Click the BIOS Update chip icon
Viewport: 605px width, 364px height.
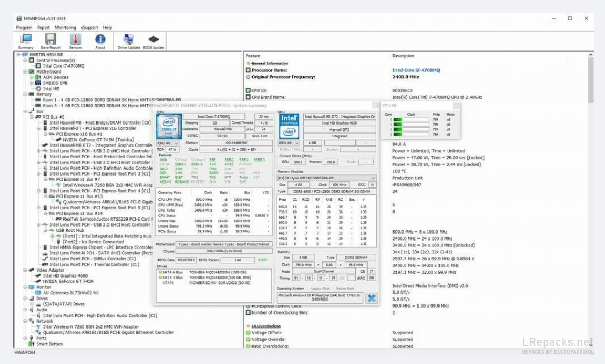pos(154,41)
